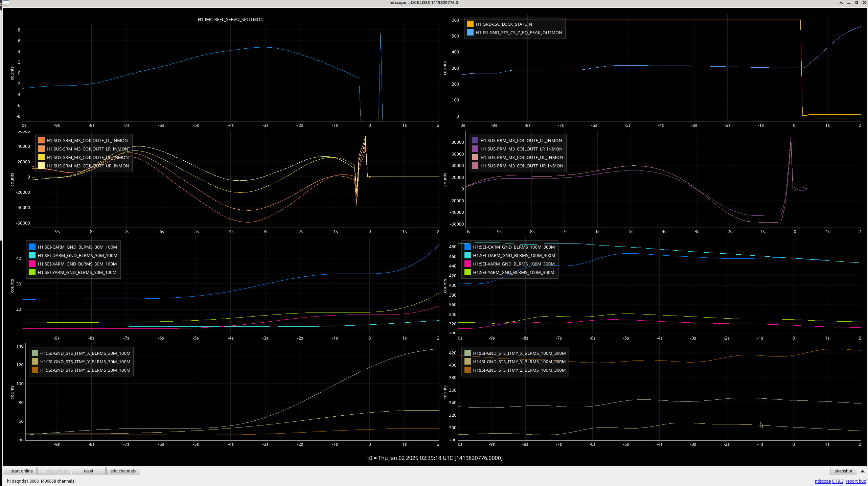Open add channels dialog
Viewport: 868px width, 486px height.
coord(123,471)
